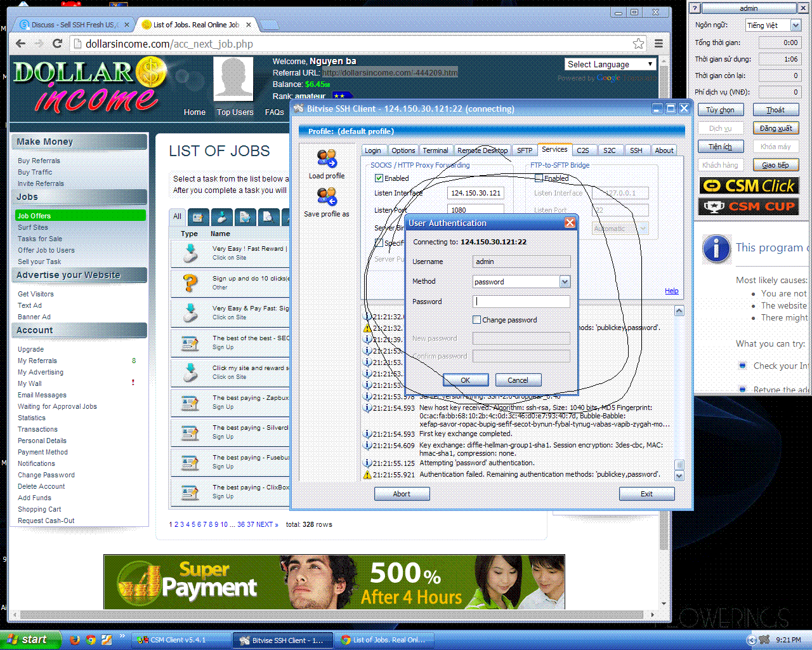Go to the NEXT page of job results
Image resolution: width=812 pixels, height=650 pixels.
(x=267, y=524)
